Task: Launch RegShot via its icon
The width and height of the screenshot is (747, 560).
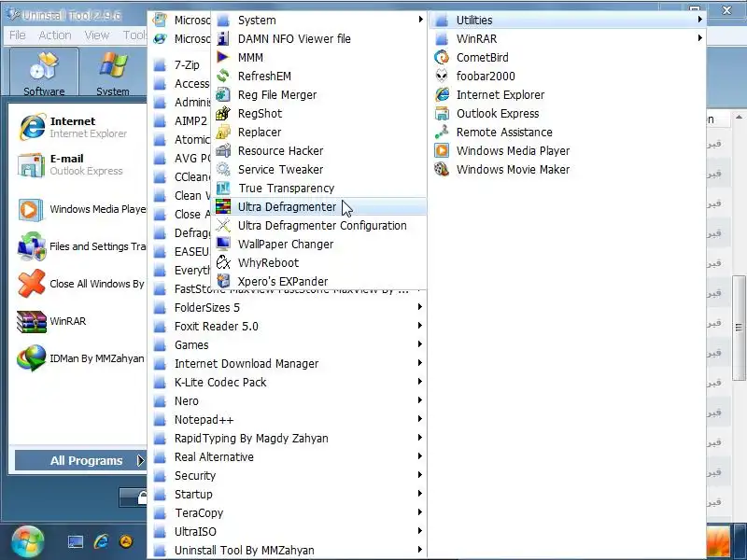Action: click(223, 113)
